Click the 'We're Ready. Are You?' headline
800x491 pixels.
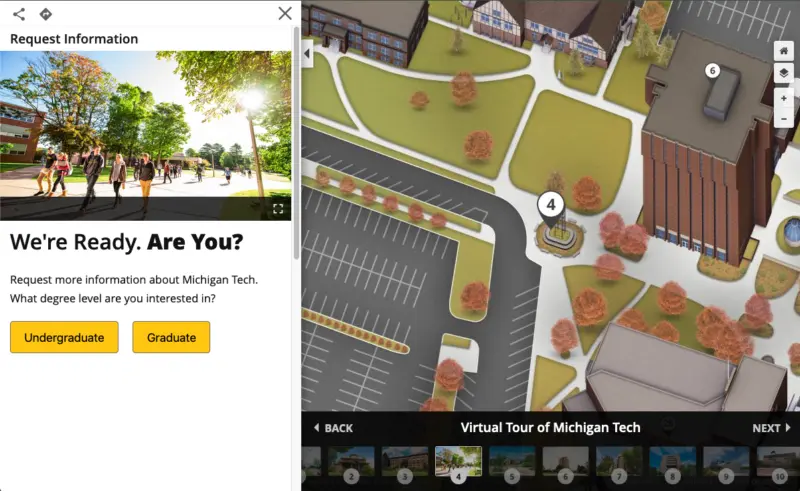tap(127, 242)
